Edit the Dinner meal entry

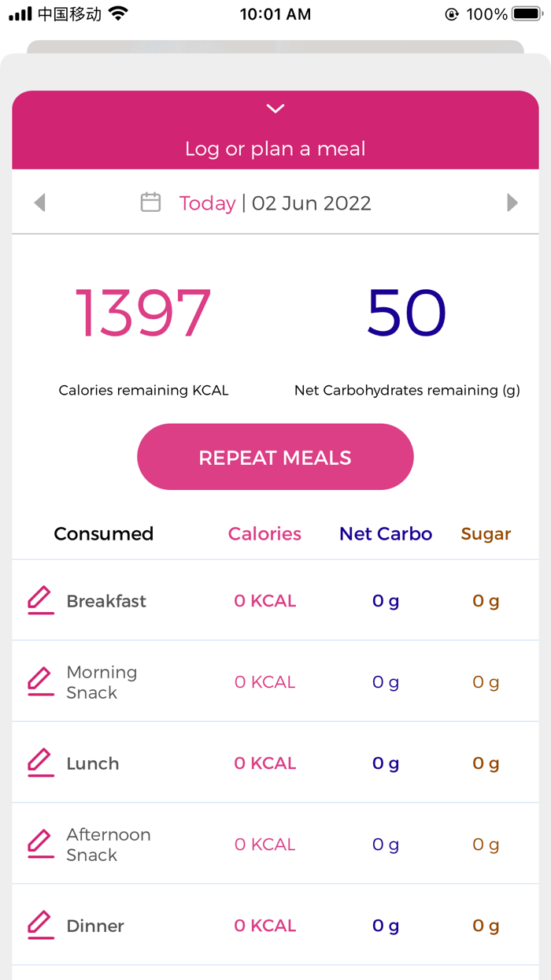click(x=39, y=926)
